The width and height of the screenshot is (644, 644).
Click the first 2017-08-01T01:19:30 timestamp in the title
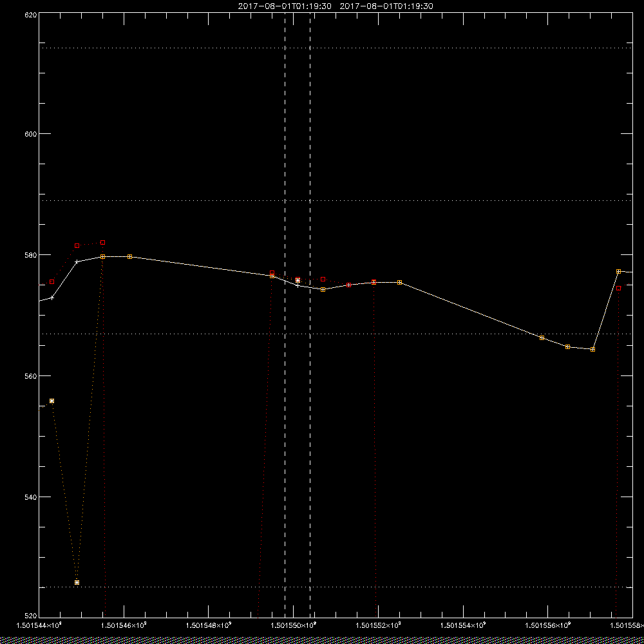(x=285, y=6)
